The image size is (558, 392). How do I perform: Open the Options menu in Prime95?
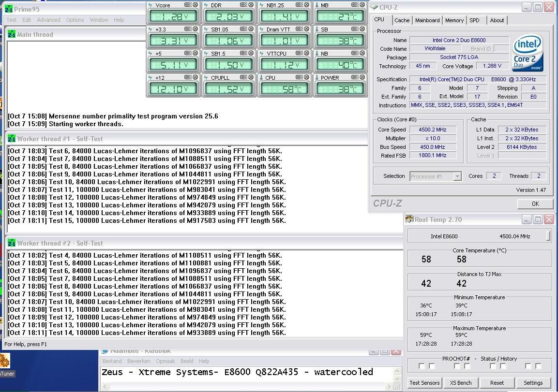click(75, 20)
